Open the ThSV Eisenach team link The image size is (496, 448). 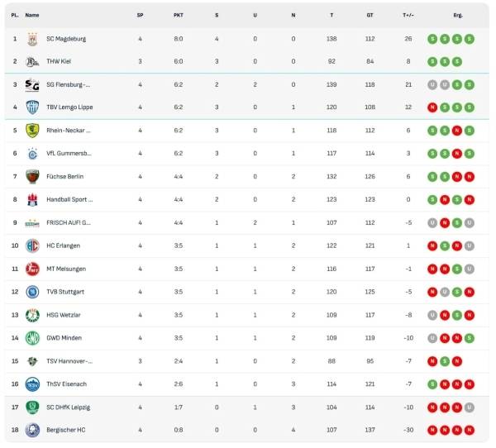(x=65, y=384)
